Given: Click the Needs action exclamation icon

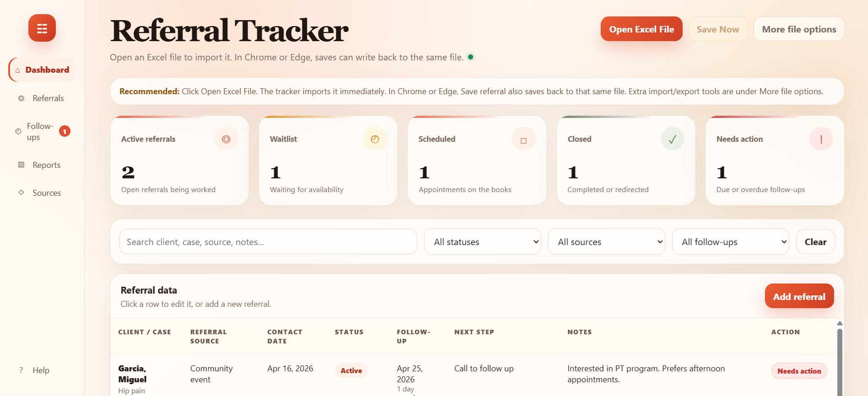Looking at the screenshot, I should point(821,139).
